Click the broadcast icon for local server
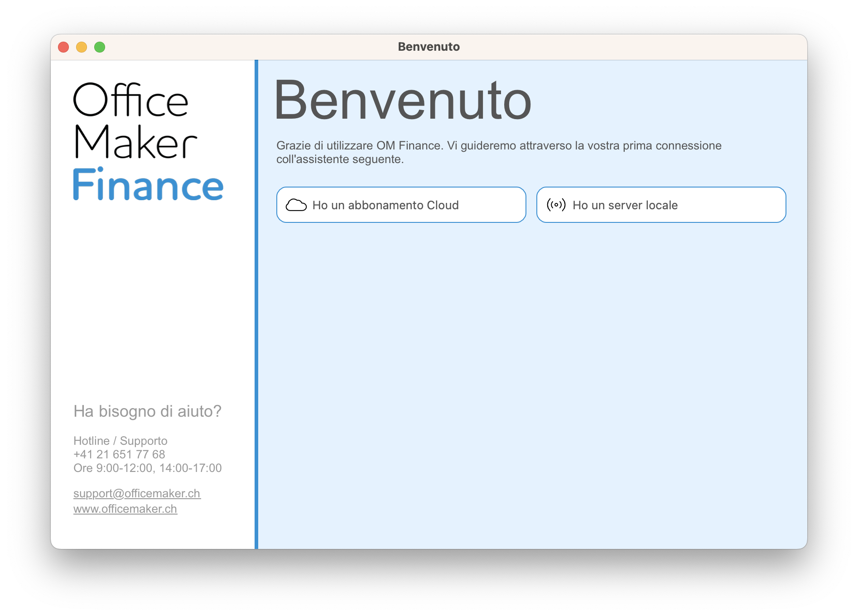The image size is (858, 616). pos(556,205)
